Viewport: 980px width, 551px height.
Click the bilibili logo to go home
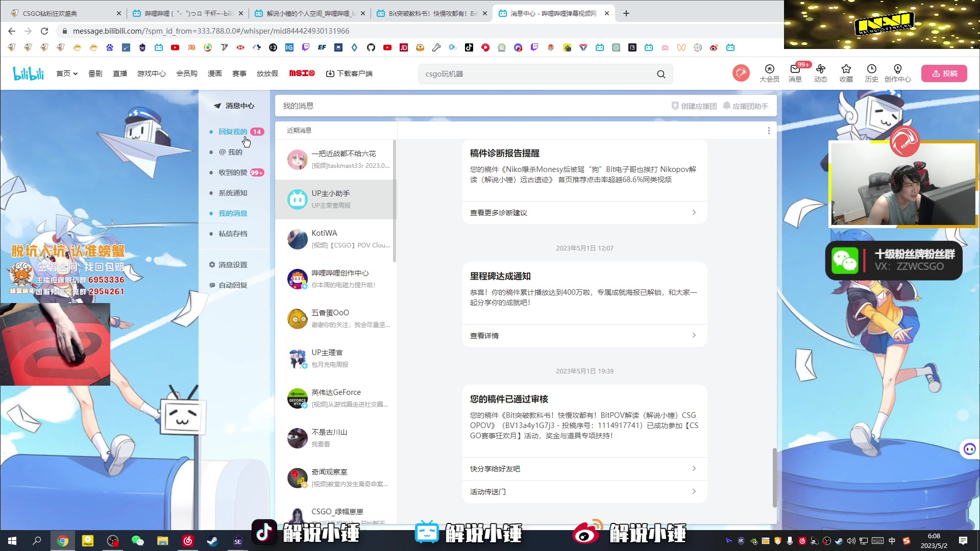pos(29,73)
